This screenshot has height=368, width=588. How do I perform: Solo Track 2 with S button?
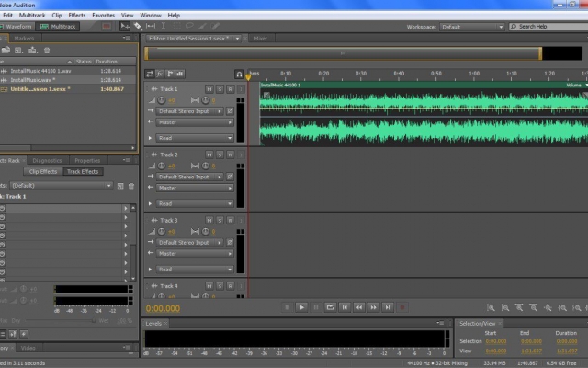[x=220, y=155]
